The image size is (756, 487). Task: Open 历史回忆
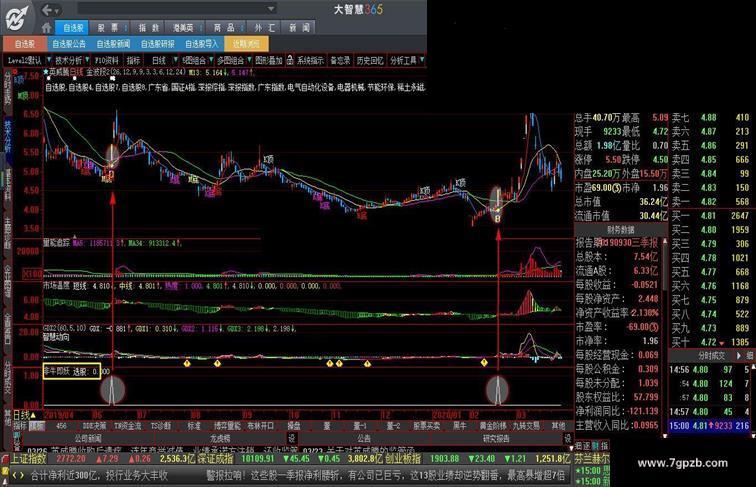(370, 60)
